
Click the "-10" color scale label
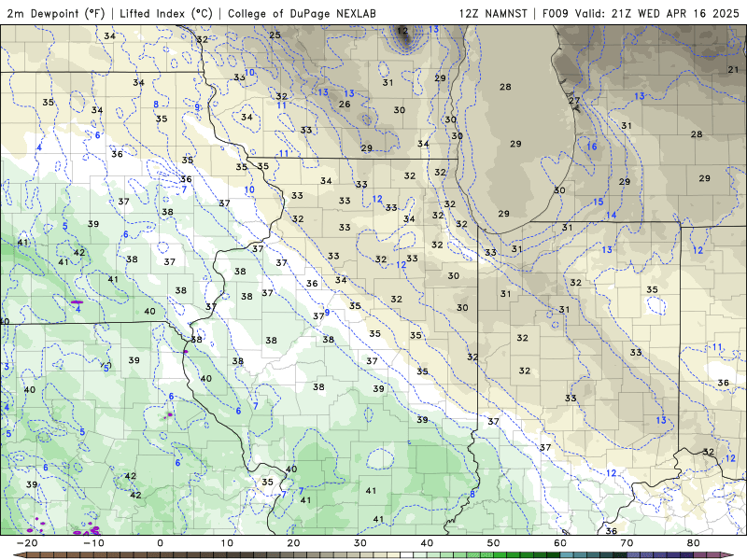[x=93, y=543]
